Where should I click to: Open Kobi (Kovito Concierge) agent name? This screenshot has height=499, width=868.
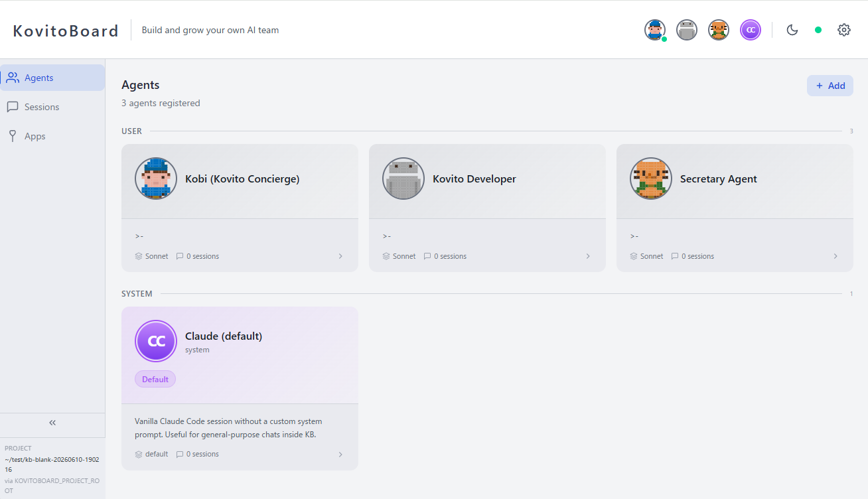point(242,178)
